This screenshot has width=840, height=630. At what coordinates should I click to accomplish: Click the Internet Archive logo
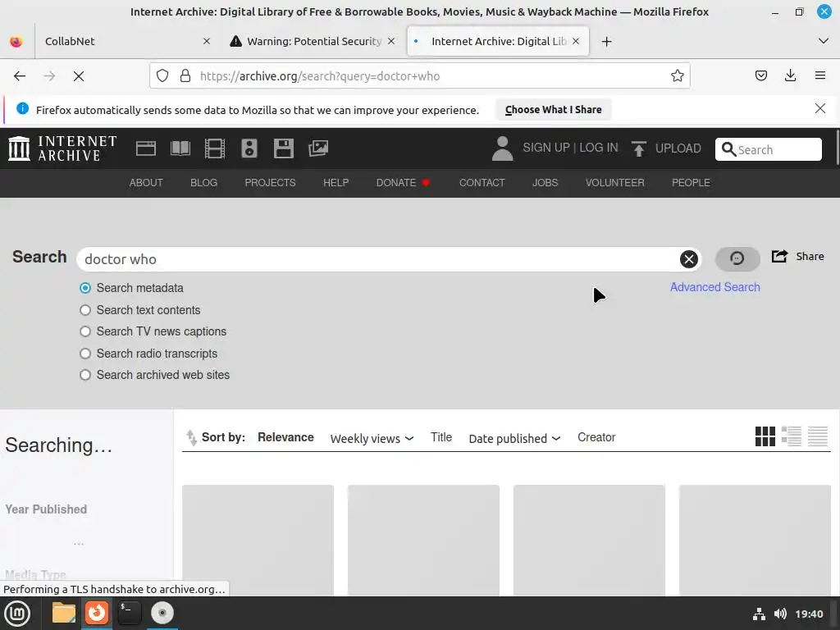62,148
